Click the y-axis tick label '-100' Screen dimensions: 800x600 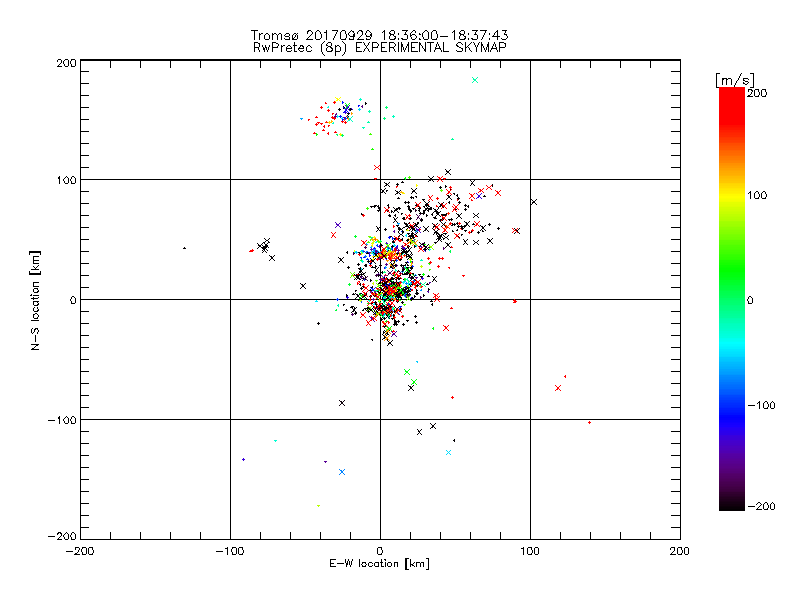click(x=62, y=420)
